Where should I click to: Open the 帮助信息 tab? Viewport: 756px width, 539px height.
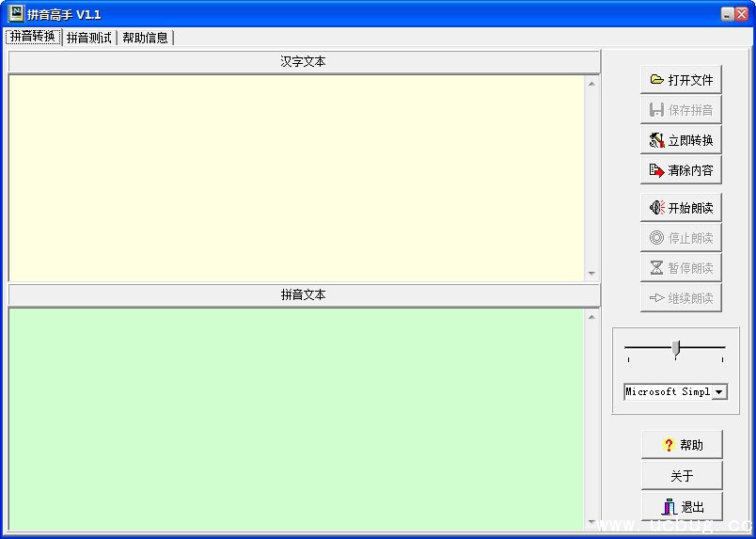pos(145,38)
